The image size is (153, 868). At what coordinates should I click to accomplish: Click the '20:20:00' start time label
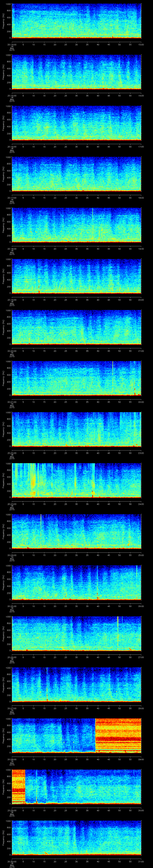[12, 351]
